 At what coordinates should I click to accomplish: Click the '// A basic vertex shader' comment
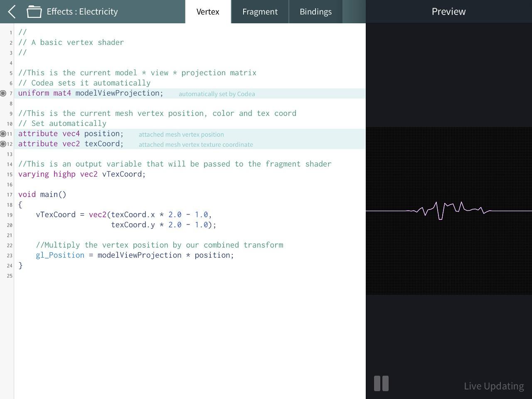71,42
